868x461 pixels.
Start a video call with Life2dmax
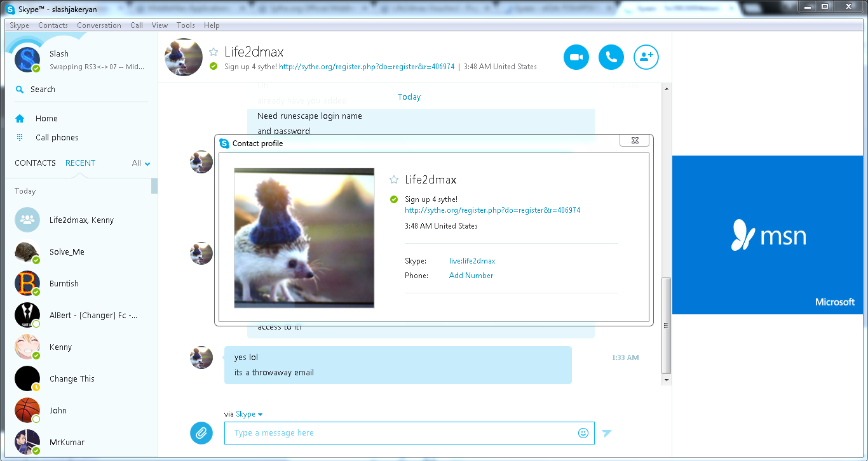[x=576, y=57]
